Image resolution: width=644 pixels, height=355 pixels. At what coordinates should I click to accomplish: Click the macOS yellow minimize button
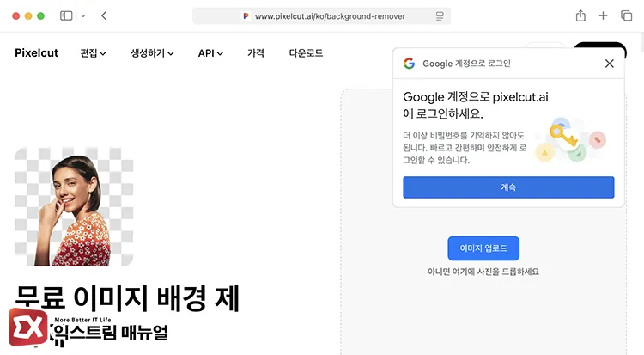(x=28, y=16)
